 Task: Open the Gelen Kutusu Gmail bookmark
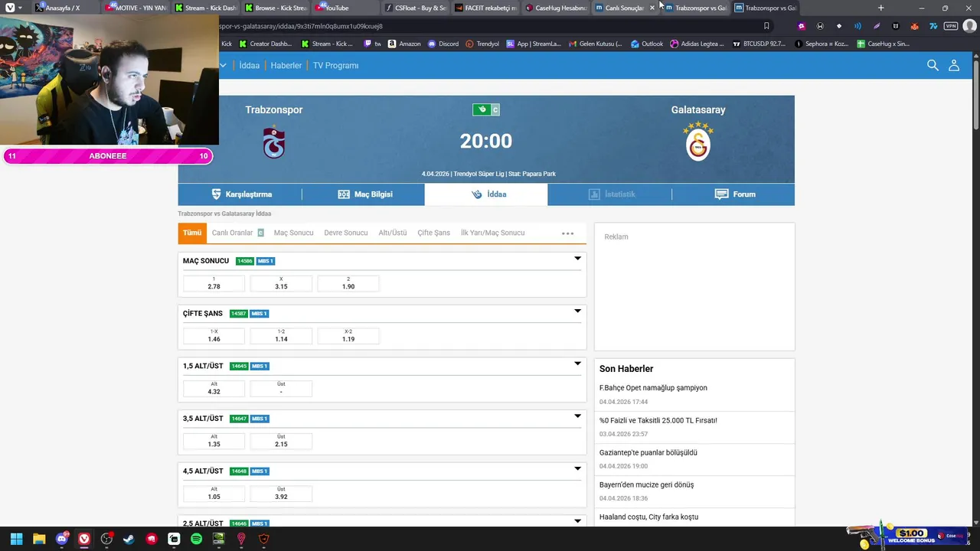click(x=596, y=44)
